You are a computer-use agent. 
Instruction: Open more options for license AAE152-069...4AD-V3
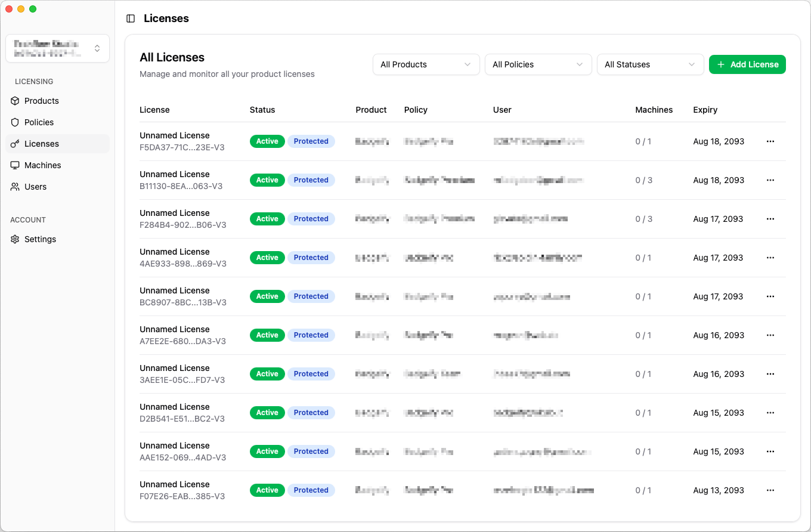point(770,451)
